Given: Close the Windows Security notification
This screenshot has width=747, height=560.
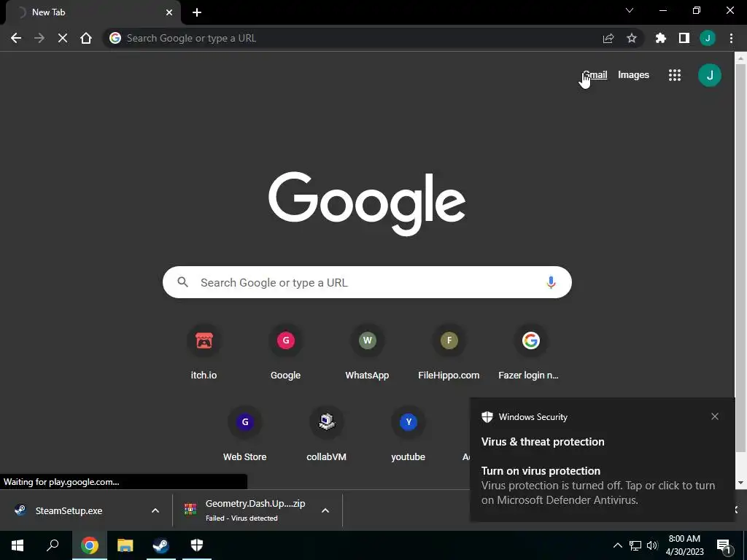Looking at the screenshot, I should coord(715,416).
